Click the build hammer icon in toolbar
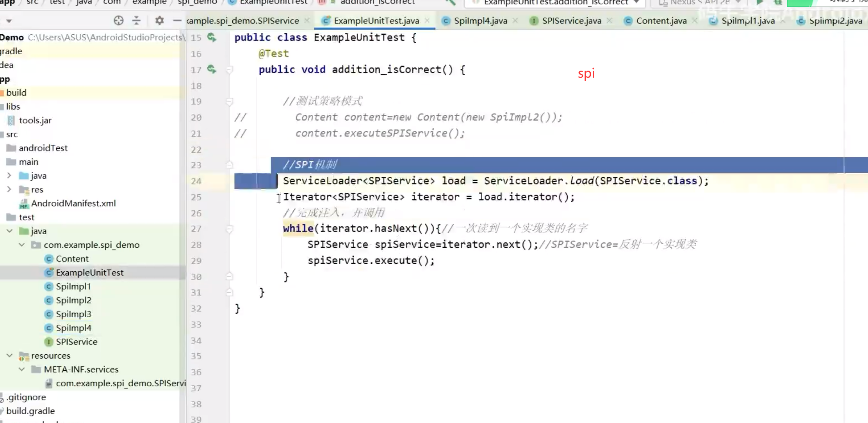This screenshot has height=423, width=868. [x=451, y=2]
